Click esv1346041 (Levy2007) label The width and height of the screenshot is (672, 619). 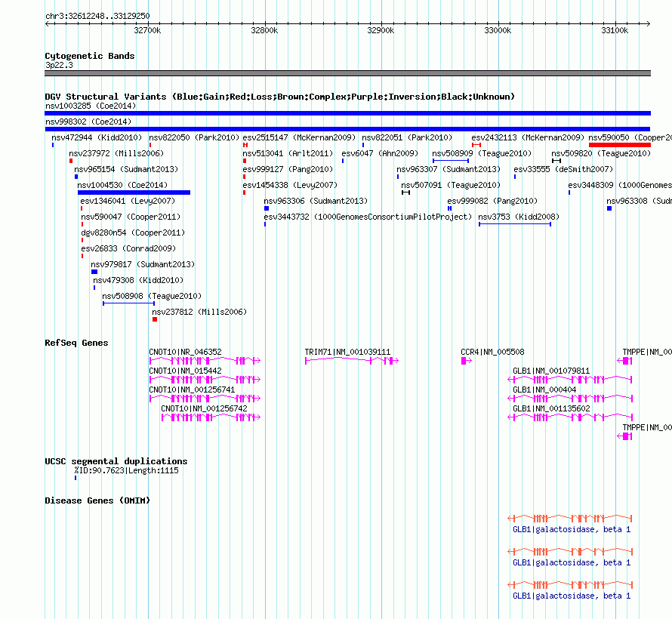pos(128,201)
